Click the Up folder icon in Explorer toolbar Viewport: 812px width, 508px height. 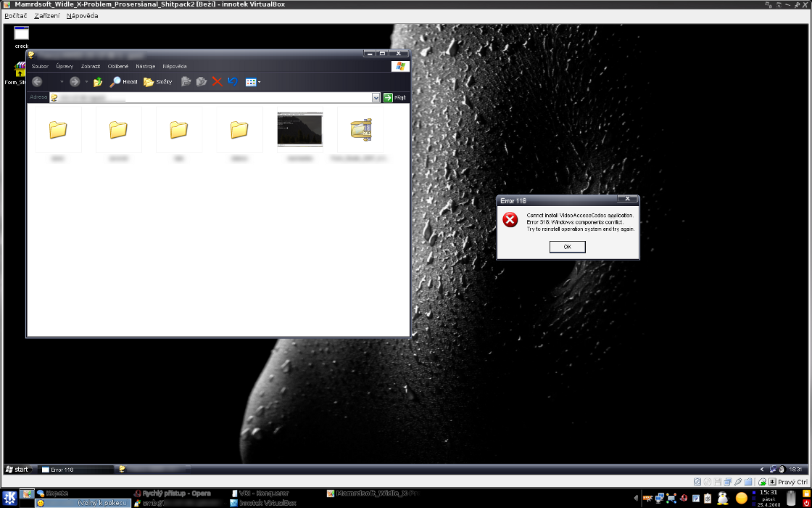[98, 82]
